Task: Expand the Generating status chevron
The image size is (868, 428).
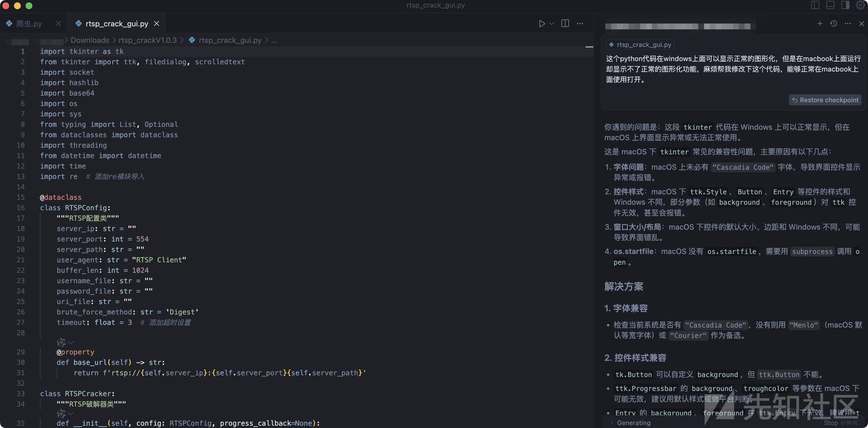Action: (x=612, y=422)
